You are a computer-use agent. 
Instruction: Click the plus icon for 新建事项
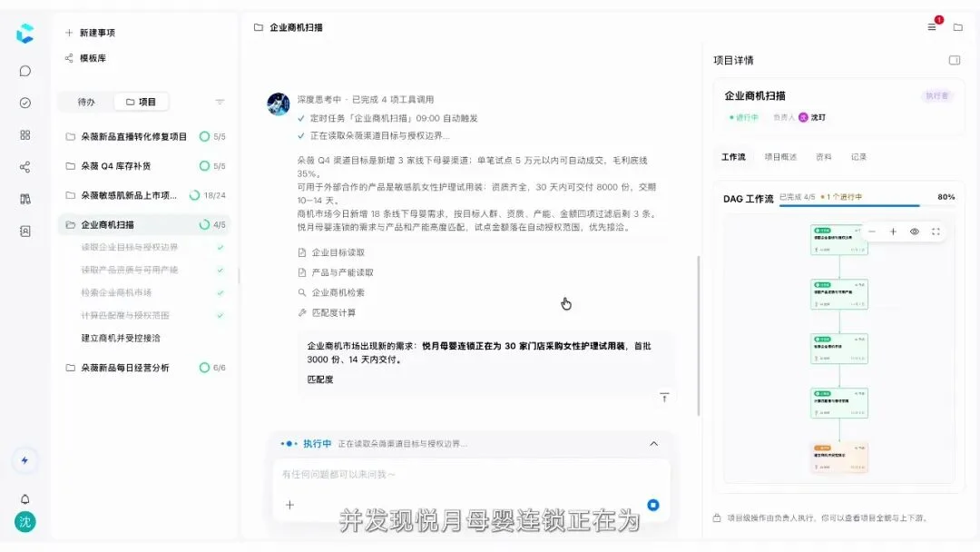coord(69,33)
